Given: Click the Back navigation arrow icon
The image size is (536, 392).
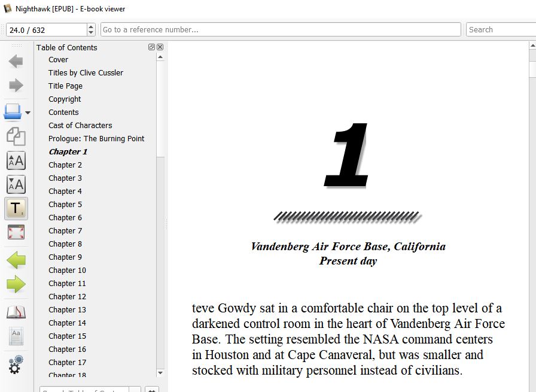Looking at the screenshot, I should tap(16, 62).
